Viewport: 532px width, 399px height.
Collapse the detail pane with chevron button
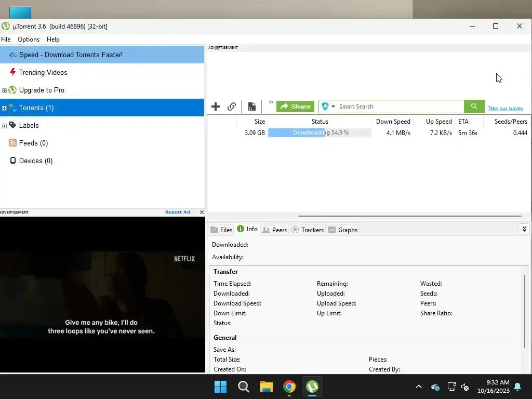click(x=524, y=229)
